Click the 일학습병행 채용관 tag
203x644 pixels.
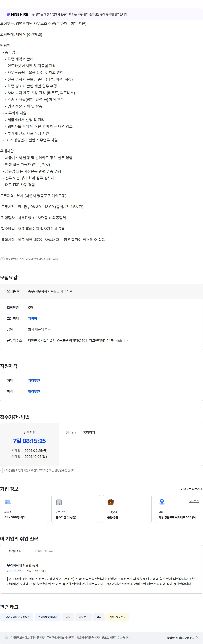point(48,617)
